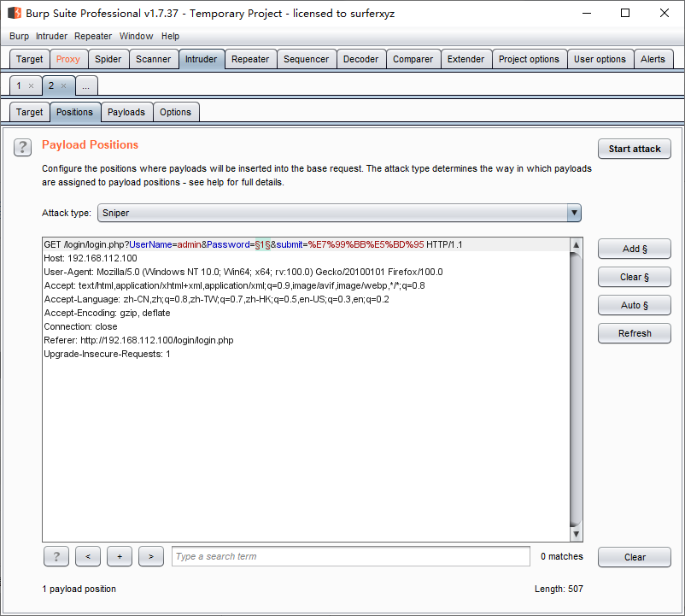Click the Start attack button
685x616 pixels.
635,149
